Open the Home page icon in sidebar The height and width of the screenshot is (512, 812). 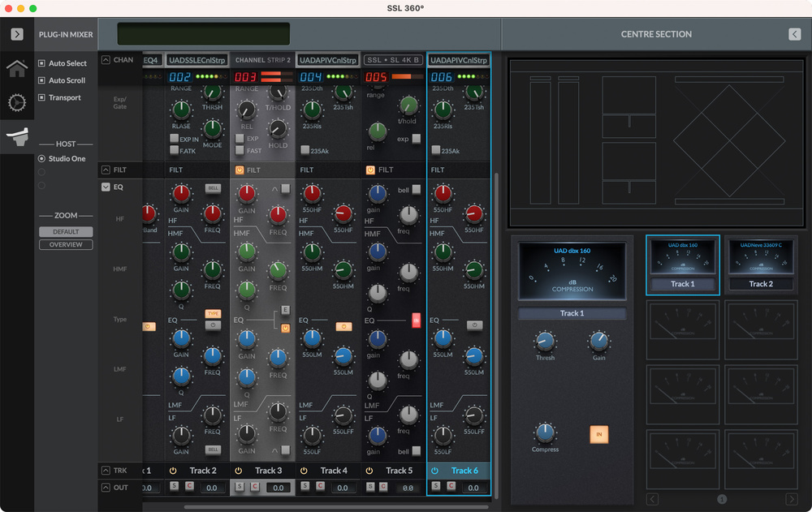pos(17,68)
